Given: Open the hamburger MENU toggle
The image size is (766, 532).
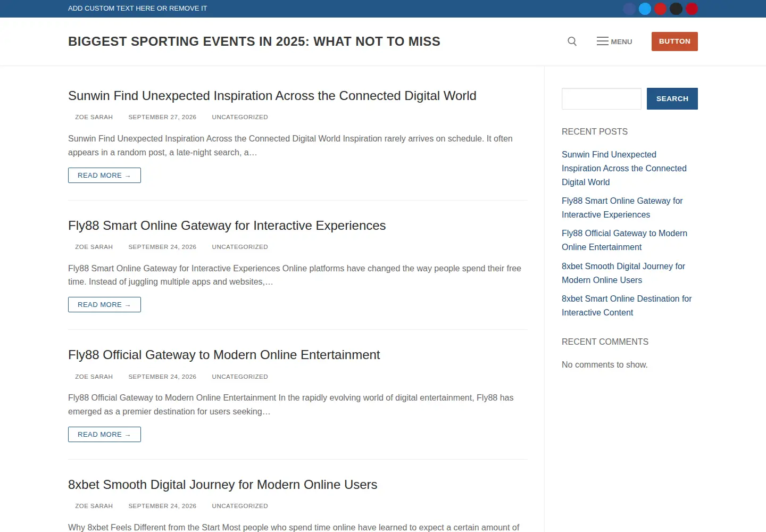Looking at the screenshot, I should coord(614,41).
